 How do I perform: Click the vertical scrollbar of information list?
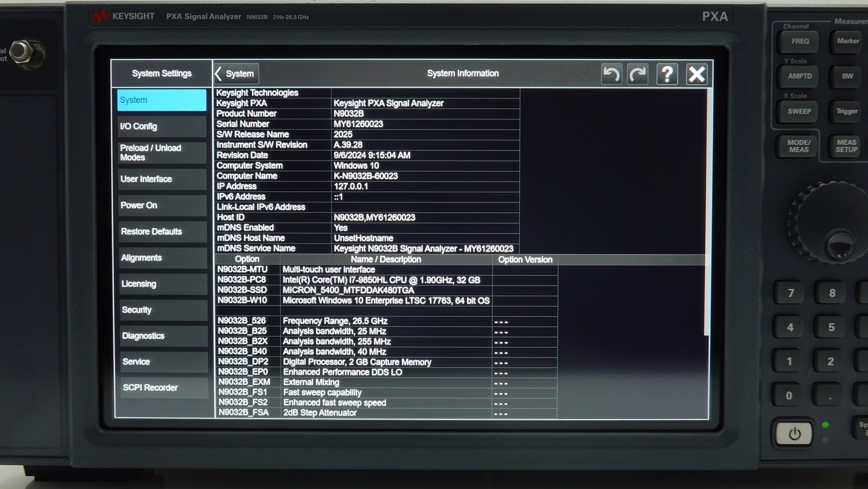click(x=706, y=212)
